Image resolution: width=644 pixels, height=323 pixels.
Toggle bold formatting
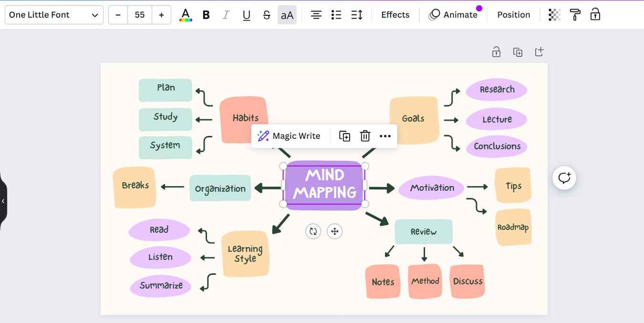tap(206, 15)
